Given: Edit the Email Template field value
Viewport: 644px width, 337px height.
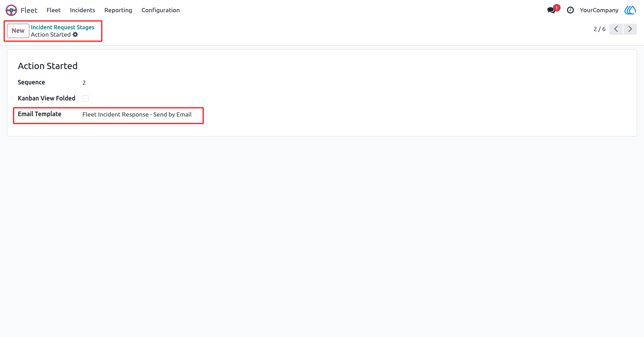Looking at the screenshot, I should pos(137,114).
